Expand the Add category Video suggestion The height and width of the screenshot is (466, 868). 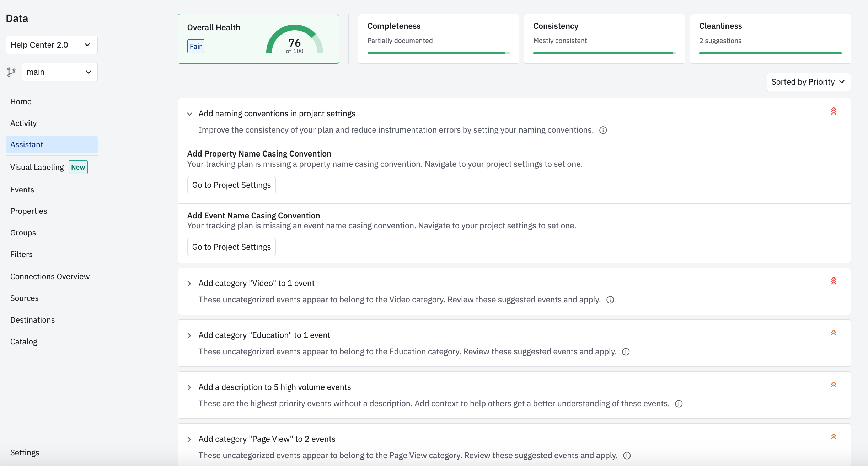coord(189,284)
